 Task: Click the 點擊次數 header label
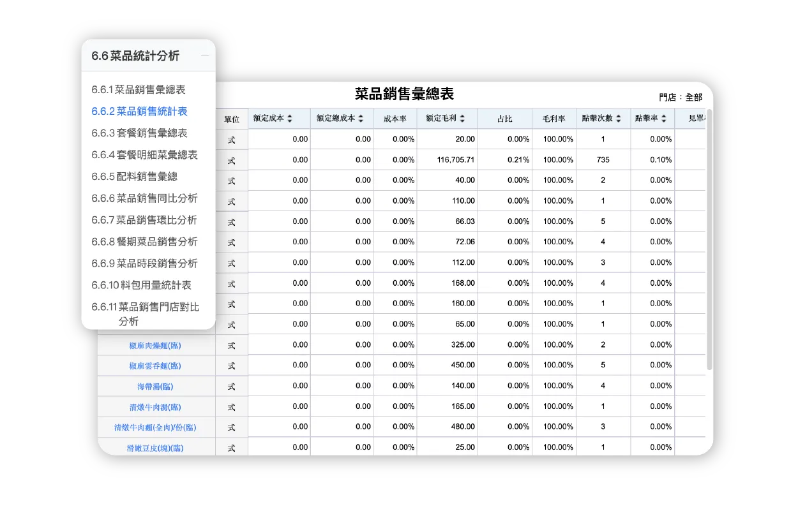(x=598, y=119)
